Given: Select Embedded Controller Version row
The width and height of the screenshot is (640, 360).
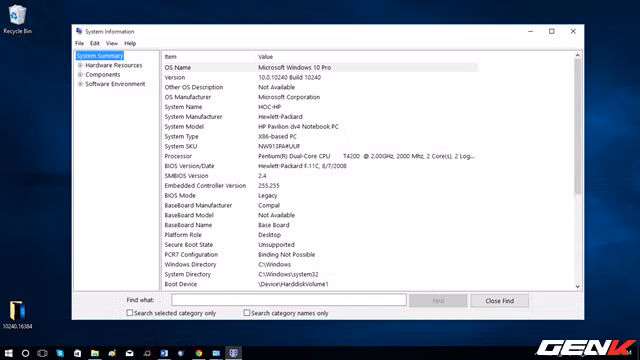Looking at the screenshot, I should tap(320, 185).
